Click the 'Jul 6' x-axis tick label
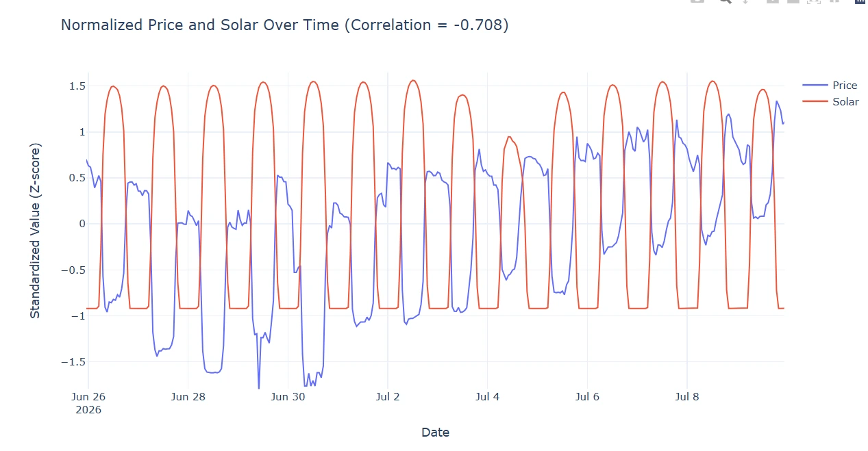This screenshot has height=451, width=868. click(x=587, y=397)
